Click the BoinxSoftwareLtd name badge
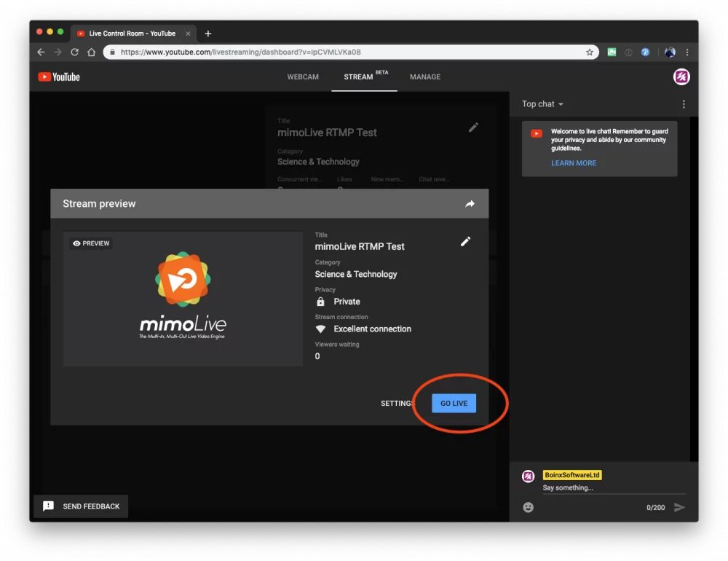 572,475
